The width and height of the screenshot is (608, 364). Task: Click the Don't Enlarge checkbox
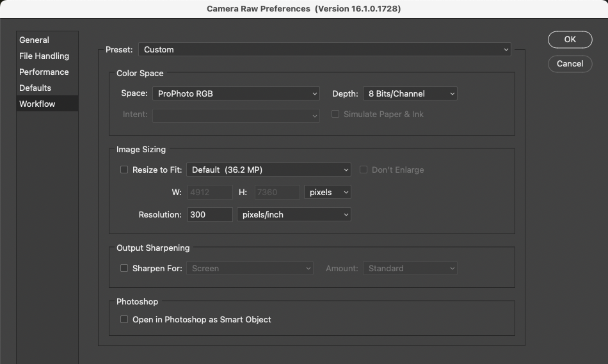point(364,170)
